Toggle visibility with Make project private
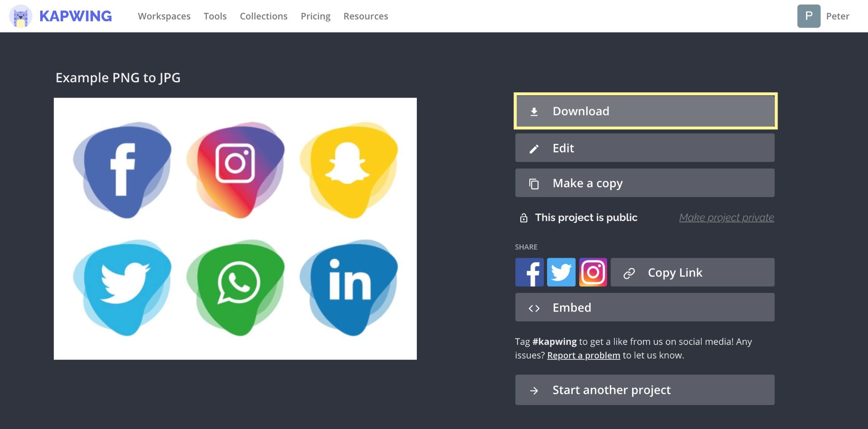 click(x=726, y=218)
